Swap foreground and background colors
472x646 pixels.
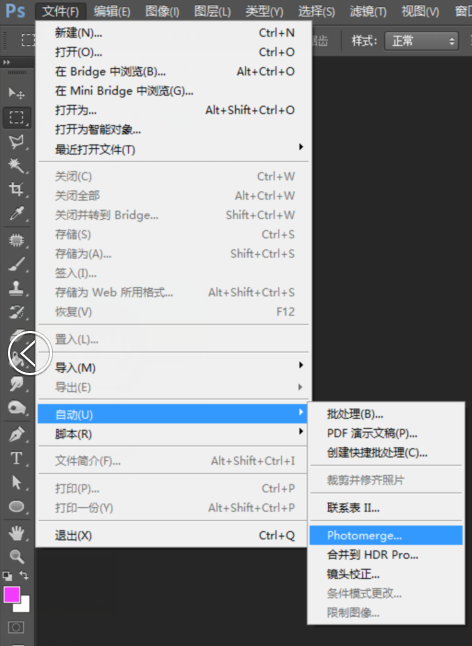[x=24, y=575]
